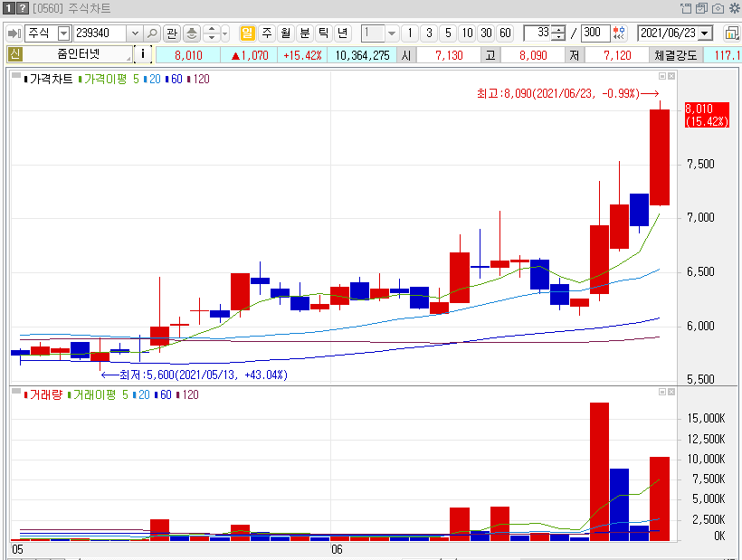Open the small dropdown next to stock arrows
The image size is (742, 560).
tap(224, 33)
